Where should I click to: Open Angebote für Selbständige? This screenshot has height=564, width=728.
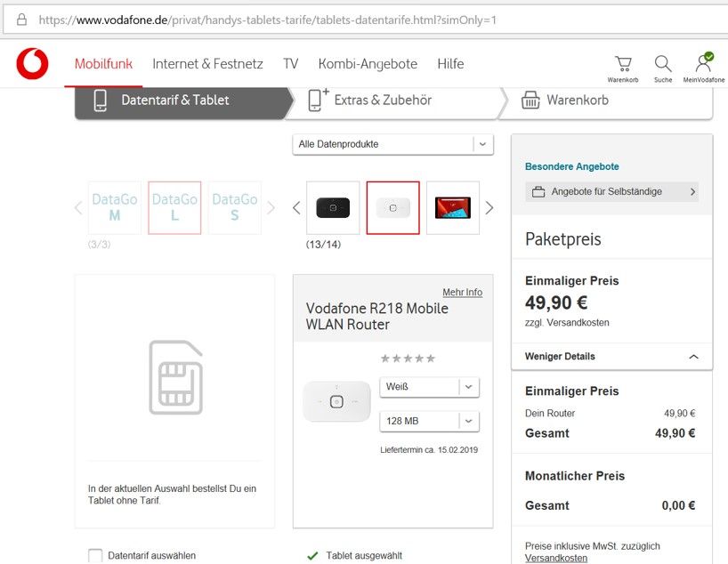[611, 192]
